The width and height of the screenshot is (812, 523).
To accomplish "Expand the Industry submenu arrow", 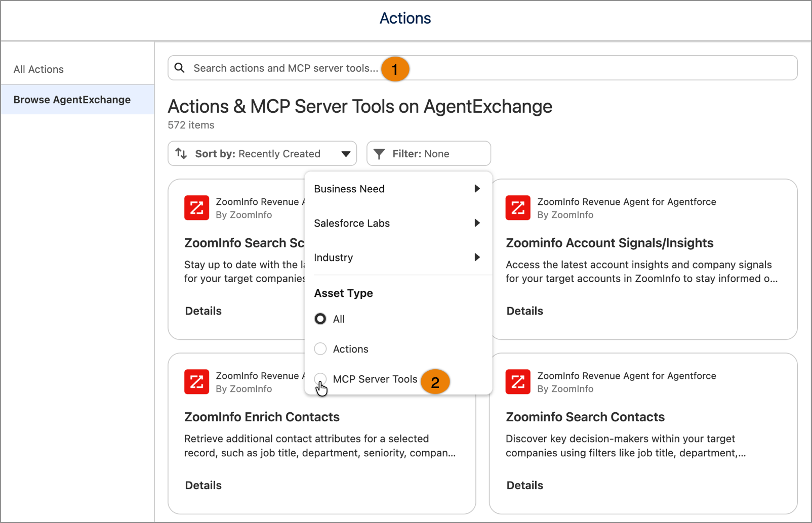I will (477, 257).
